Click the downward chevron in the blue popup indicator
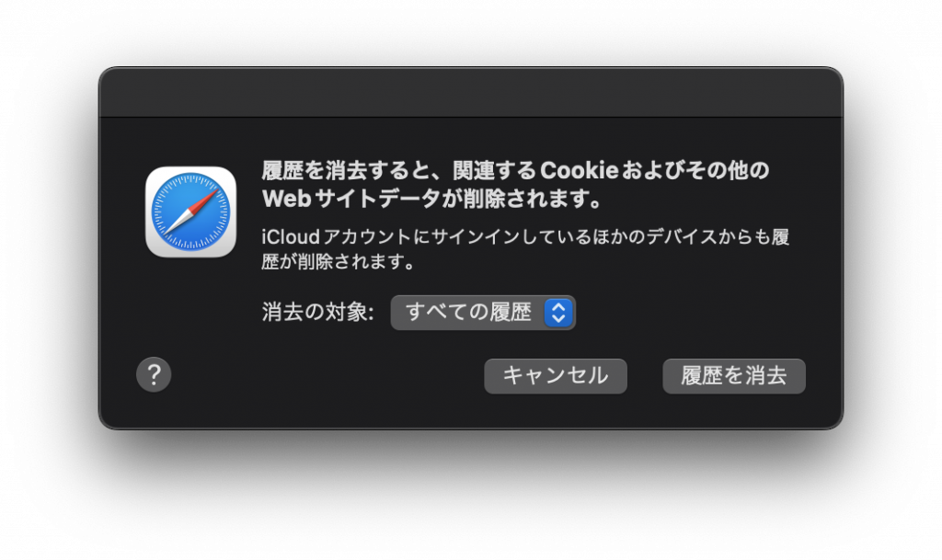942x560 pixels. tap(558, 319)
